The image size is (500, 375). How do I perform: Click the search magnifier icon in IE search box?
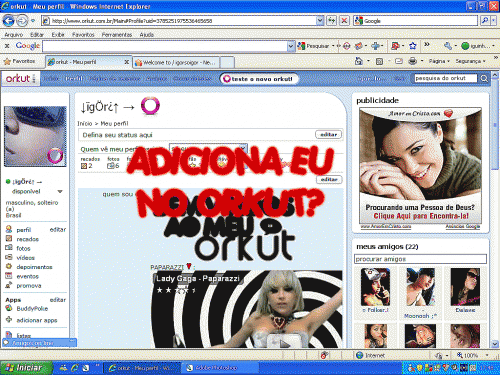485,21
